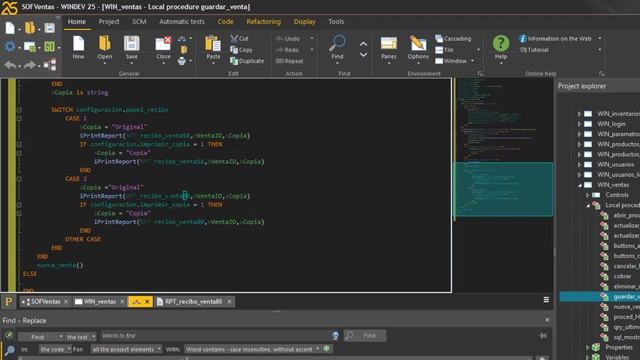
Task: Switch to the Project ribbon tab
Action: tap(109, 22)
